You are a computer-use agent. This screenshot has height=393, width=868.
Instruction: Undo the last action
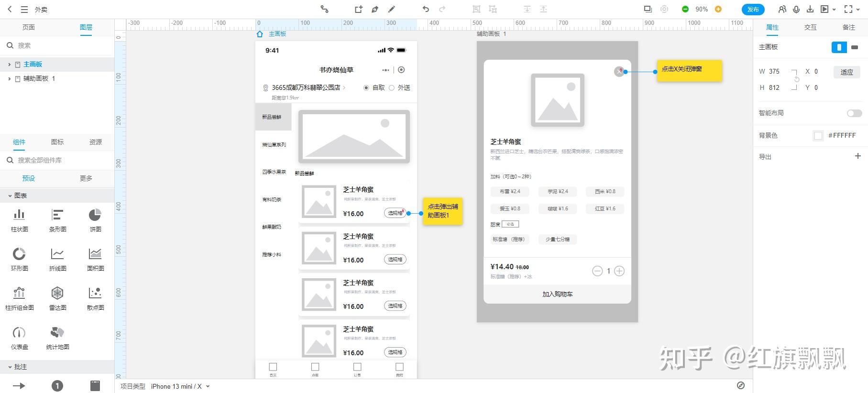click(x=426, y=9)
